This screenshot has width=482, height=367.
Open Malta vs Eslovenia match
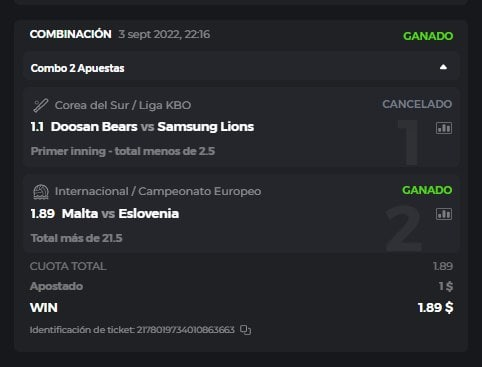tap(120, 214)
